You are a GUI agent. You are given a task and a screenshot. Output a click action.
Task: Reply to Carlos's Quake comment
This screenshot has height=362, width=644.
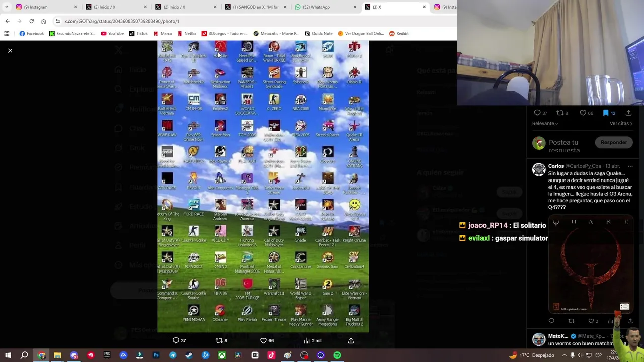click(x=551, y=321)
